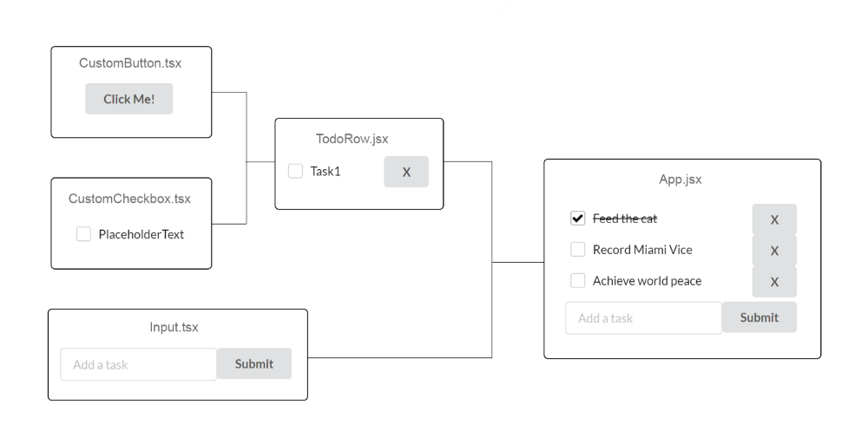Remove Achieve world peace using X button

click(x=774, y=282)
